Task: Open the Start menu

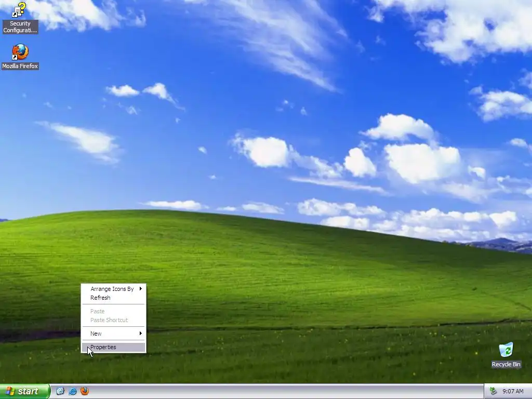Action: 25,391
